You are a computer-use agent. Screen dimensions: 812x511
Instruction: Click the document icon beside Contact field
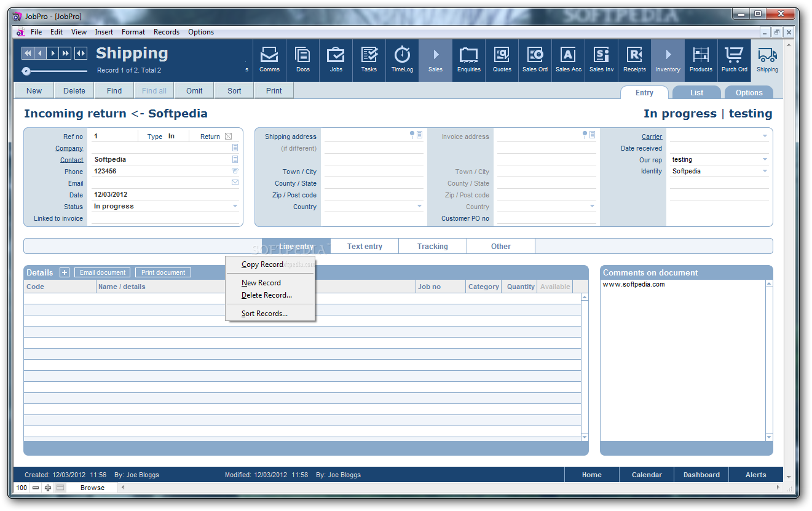235,160
